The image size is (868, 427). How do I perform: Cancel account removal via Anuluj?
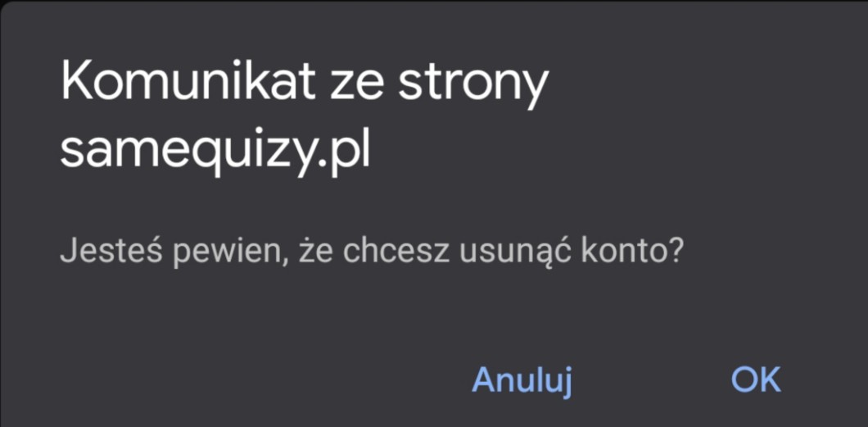pyautogui.click(x=522, y=381)
